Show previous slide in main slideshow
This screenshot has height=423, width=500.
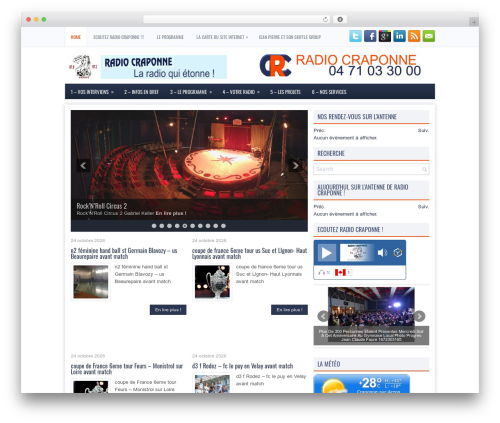83,165
